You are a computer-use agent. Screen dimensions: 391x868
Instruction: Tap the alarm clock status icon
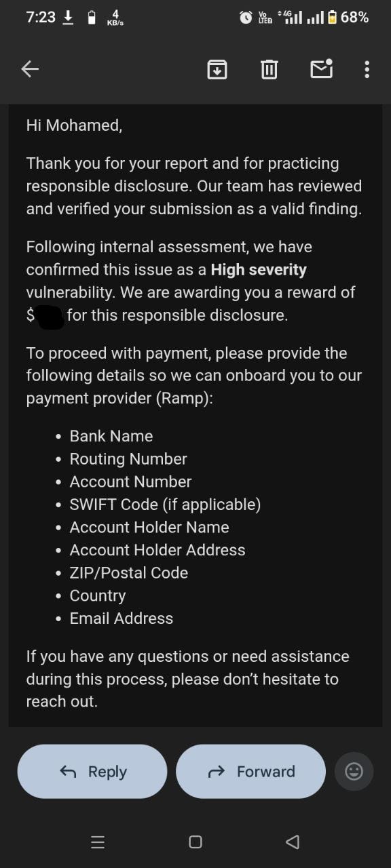pyautogui.click(x=246, y=18)
